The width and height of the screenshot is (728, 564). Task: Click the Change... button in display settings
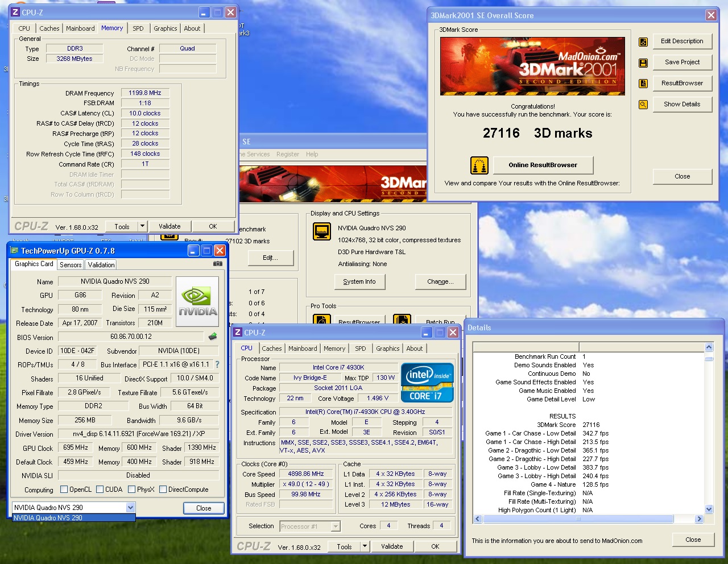click(441, 282)
